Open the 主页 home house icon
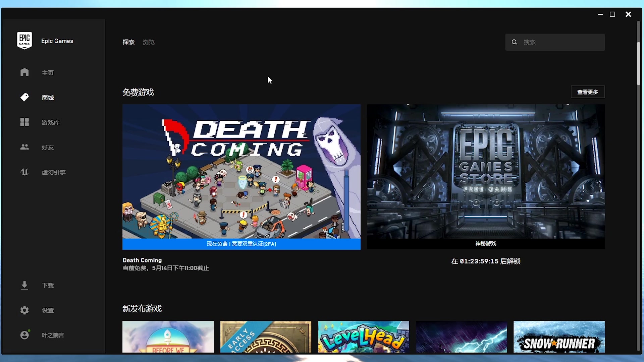This screenshot has height=362, width=644. coord(24,72)
